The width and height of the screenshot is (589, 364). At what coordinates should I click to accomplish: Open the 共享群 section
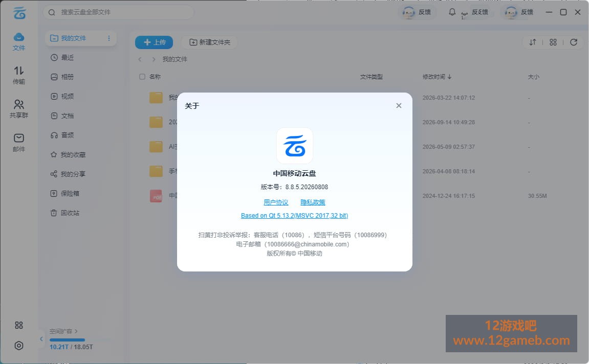click(19, 109)
